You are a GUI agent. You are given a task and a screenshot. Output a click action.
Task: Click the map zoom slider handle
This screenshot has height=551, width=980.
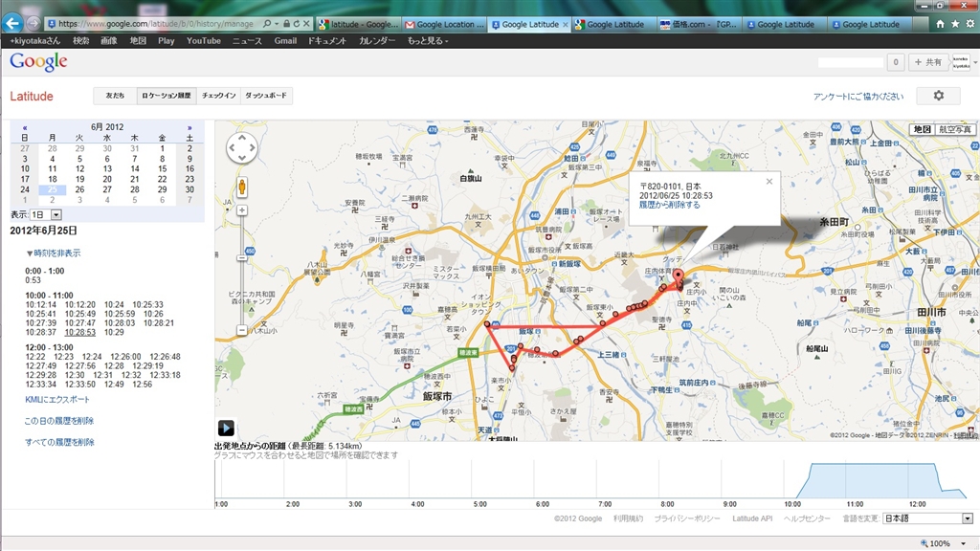click(x=242, y=258)
